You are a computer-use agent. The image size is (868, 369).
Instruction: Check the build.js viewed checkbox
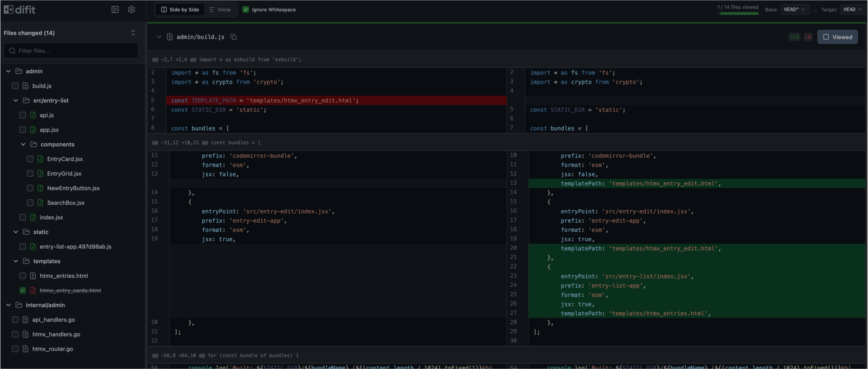point(15,86)
